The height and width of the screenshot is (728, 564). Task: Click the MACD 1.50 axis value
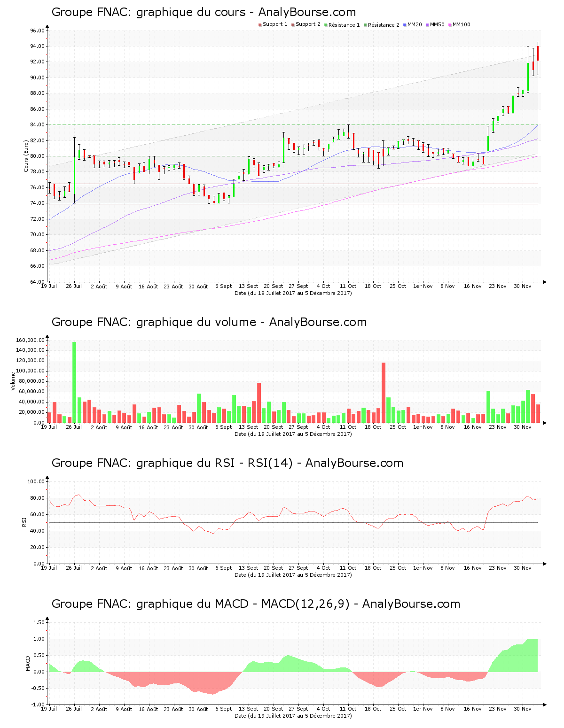click(39, 622)
